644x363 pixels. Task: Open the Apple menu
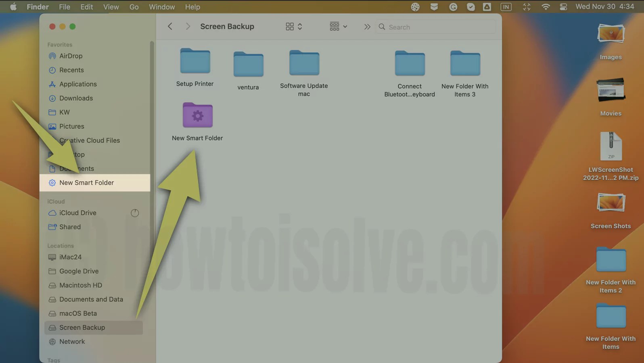click(13, 7)
